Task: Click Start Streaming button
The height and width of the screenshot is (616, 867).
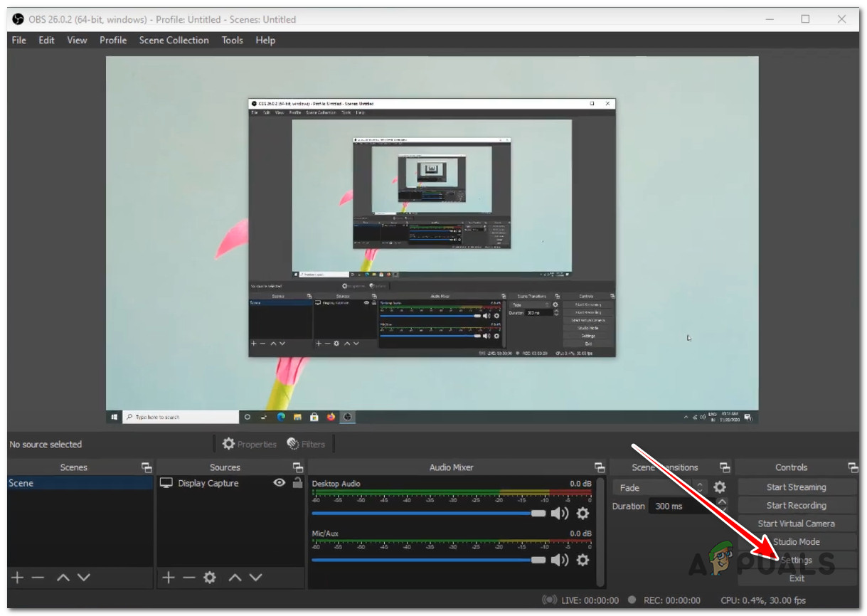Action: [x=797, y=487]
